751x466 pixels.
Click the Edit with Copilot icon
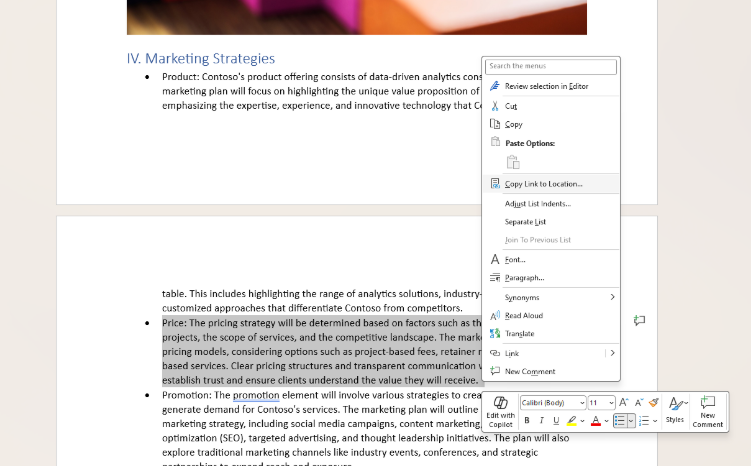click(501, 411)
